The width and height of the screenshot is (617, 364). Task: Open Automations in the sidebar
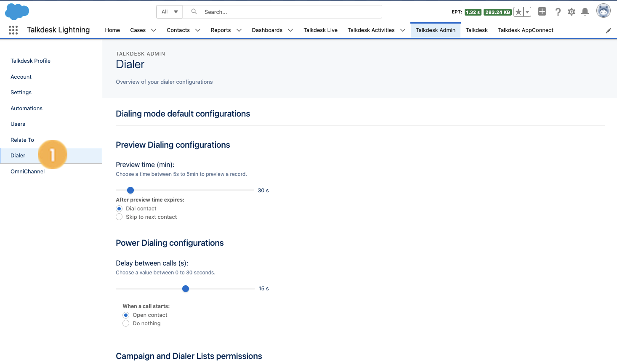27,108
